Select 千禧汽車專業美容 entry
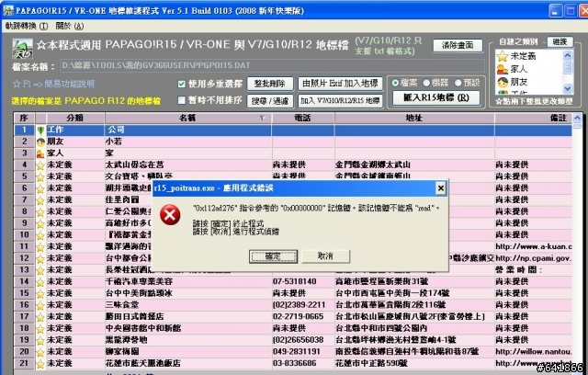588x375 pixels. [x=139, y=282]
